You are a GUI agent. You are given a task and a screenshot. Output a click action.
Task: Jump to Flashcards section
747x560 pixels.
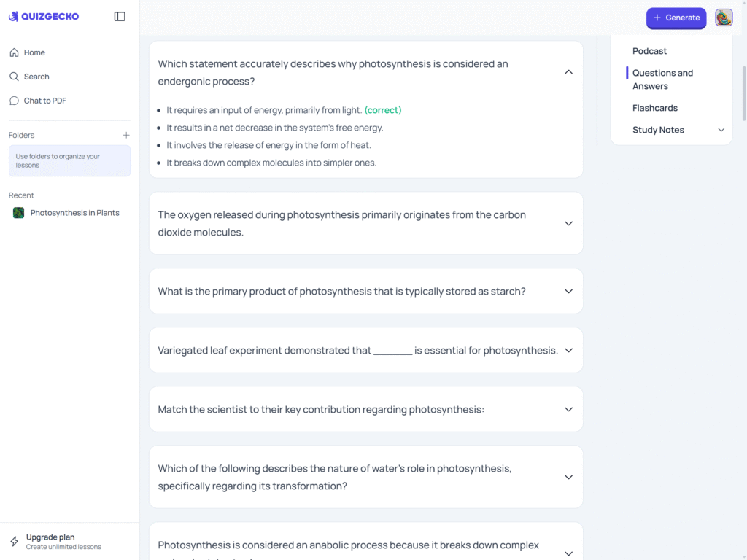coord(654,108)
